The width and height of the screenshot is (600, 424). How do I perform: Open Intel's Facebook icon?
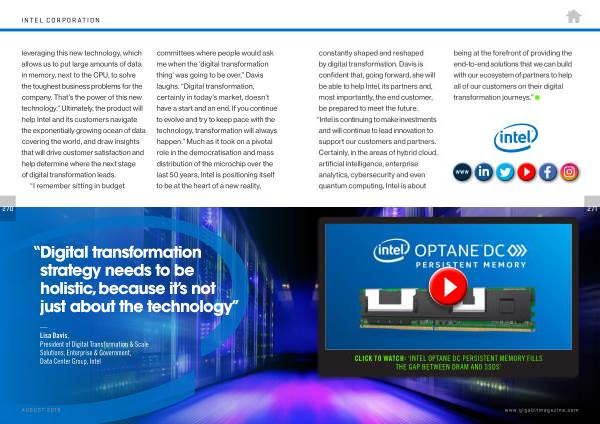(x=548, y=172)
